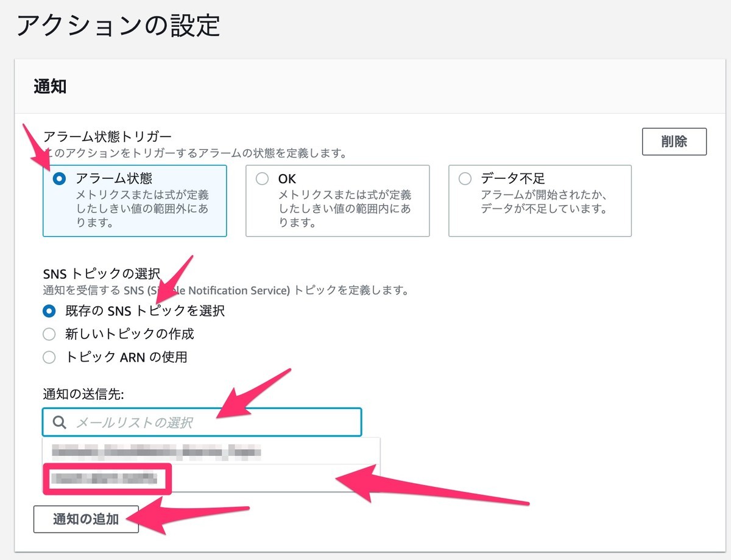Choose トピック ARN の使用 radio option
The height and width of the screenshot is (560, 731).
pyautogui.click(x=49, y=357)
